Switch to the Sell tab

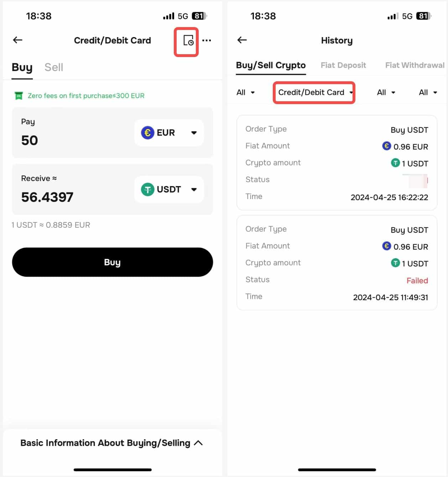(54, 67)
